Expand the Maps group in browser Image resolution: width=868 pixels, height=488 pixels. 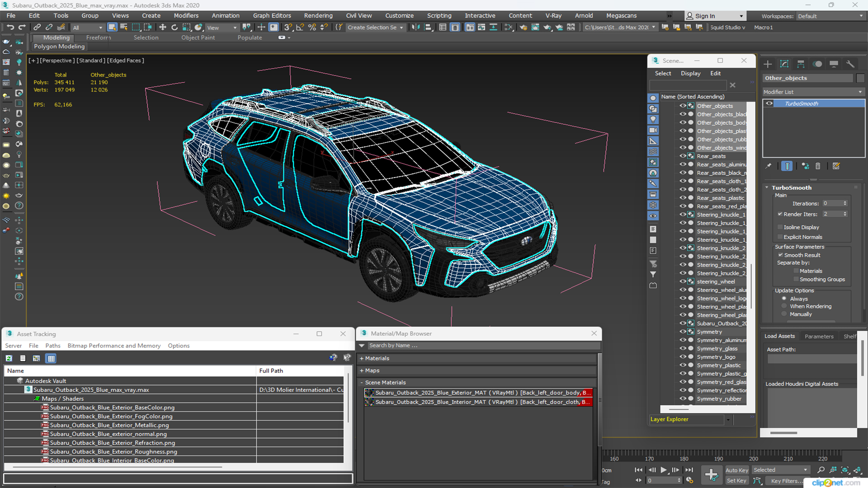coord(362,371)
